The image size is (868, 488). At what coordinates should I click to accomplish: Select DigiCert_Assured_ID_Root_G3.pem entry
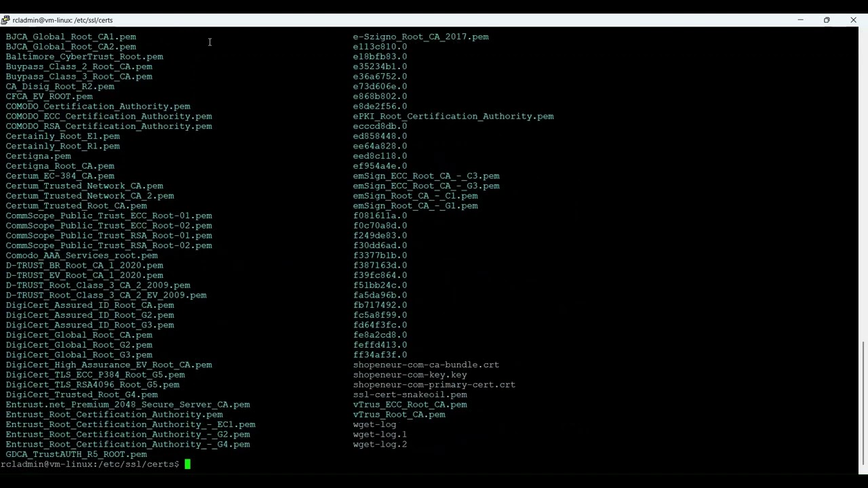[90, 325]
